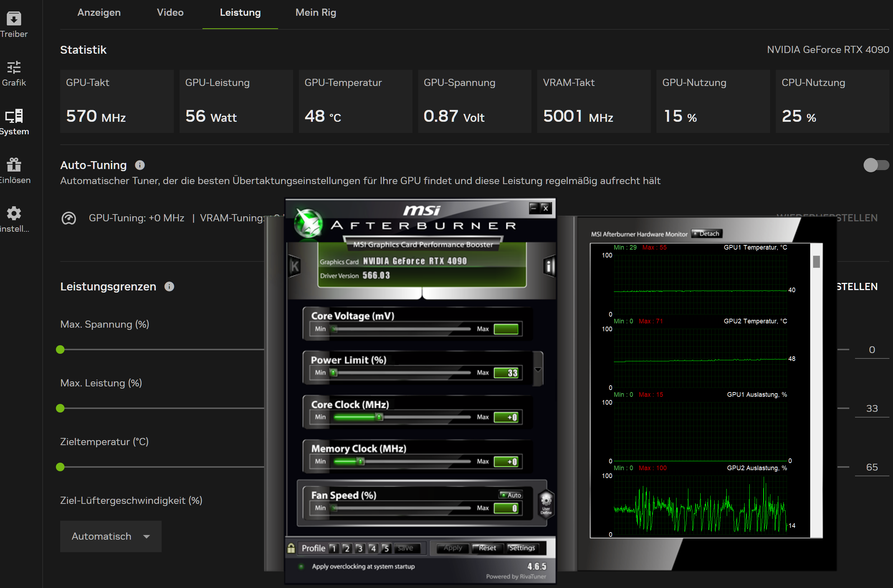Click the GPU-Tuning gauge icon
893x588 pixels.
(x=69, y=218)
